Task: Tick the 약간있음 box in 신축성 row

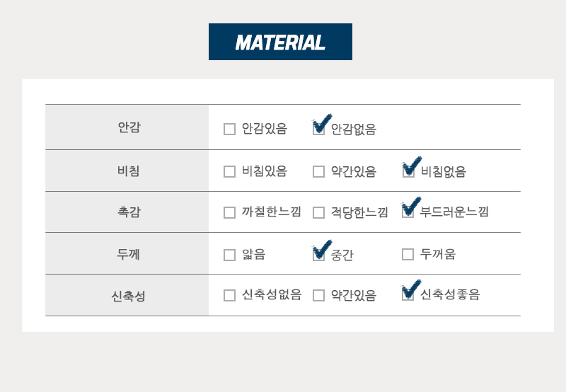Action: [319, 295]
